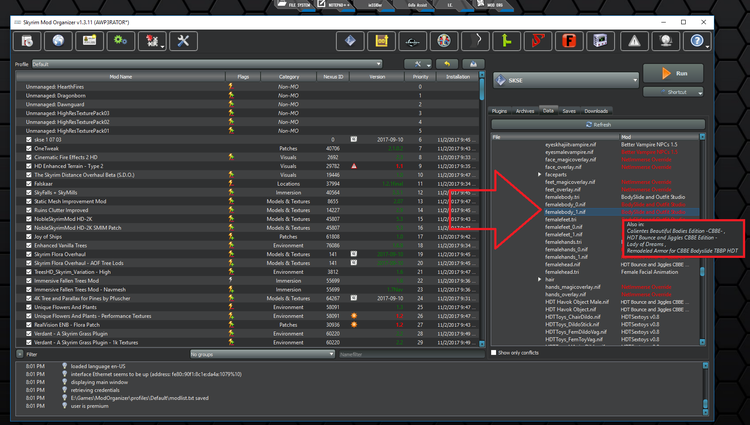Image resolution: width=750 pixels, height=425 pixels.
Task: Click red warning flag on HD Enhanced Terrain
Action: pyautogui.click(x=354, y=166)
